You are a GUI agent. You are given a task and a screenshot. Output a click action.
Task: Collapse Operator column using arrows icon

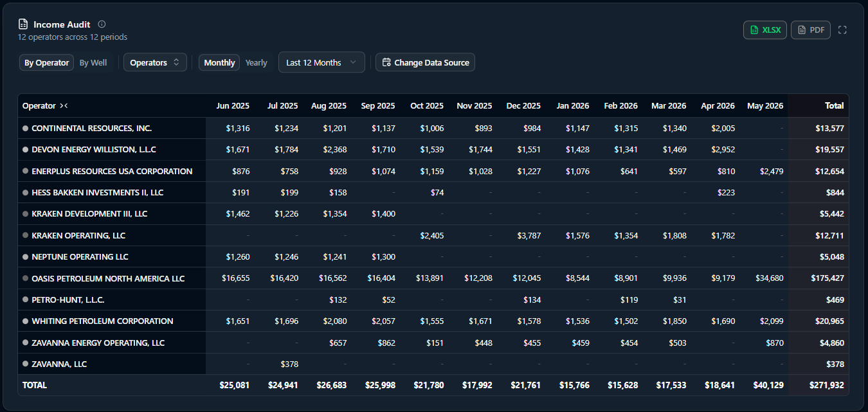pyautogui.click(x=64, y=106)
